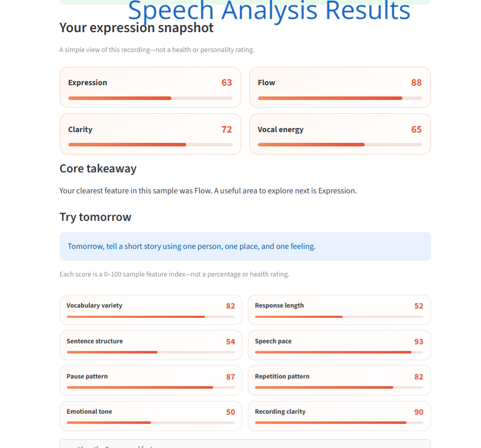Click the Sentence structure card
Screen dimensions: 481x448
150,345
